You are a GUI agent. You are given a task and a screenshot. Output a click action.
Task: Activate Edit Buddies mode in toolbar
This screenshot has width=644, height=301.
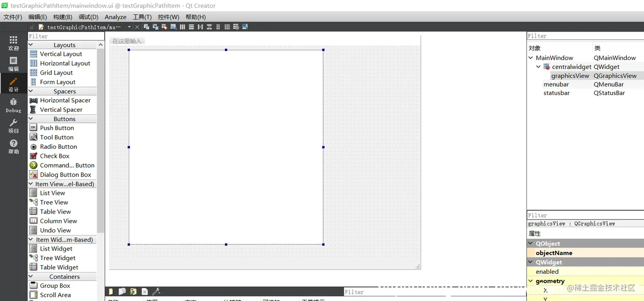pos(164,27)
